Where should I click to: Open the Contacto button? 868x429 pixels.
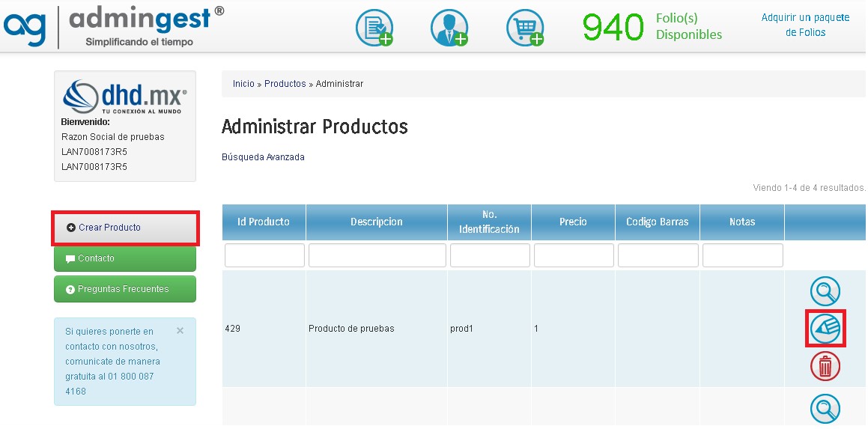125,258
